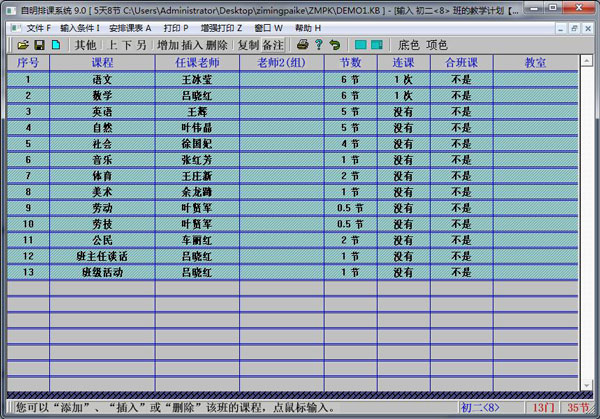This screenshot has width=600, height=419.
Task: Click the first teal square swatch
Action: point(359,45)
